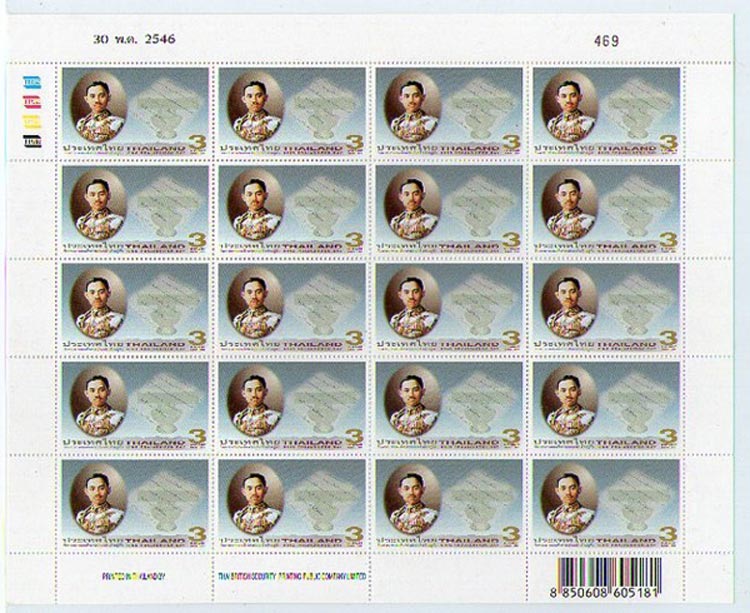
Task: Select the black color registration mark
Action: 32,141
